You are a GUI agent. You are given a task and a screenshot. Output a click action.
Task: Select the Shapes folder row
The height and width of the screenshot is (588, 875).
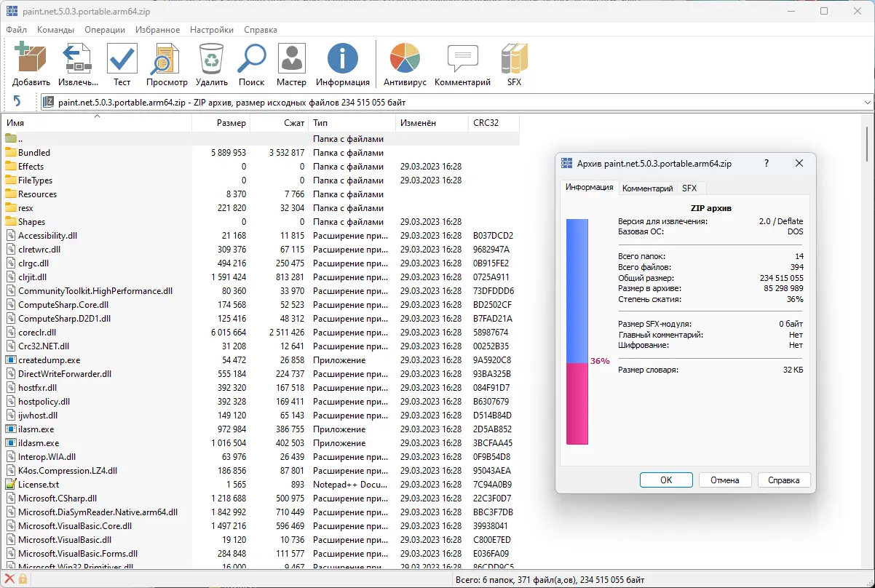coord(261,221)
